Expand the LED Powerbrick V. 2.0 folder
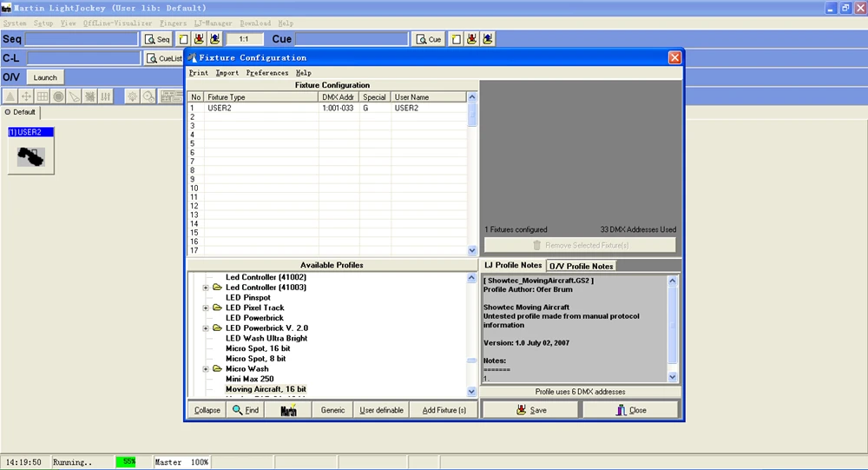 pyautogui.click(x=206, y=328)
